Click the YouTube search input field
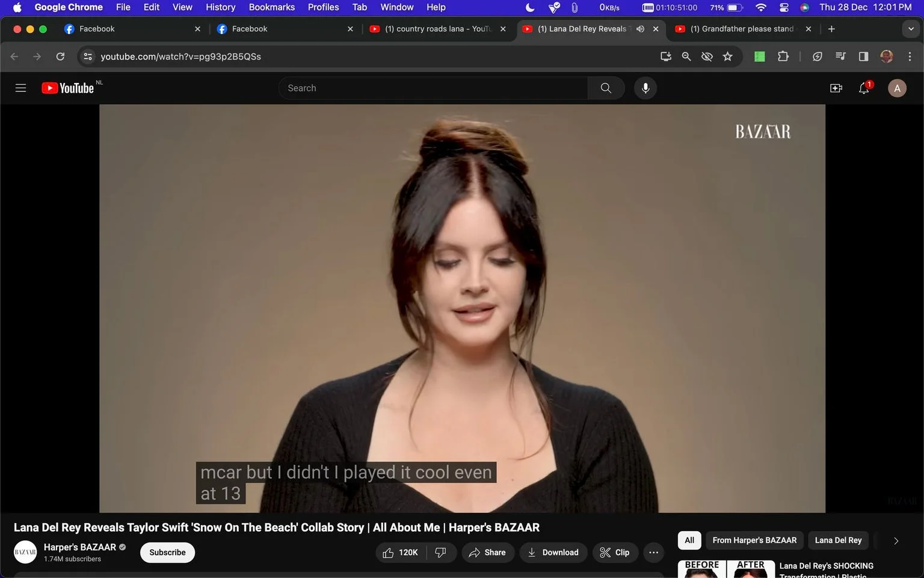 433,88
